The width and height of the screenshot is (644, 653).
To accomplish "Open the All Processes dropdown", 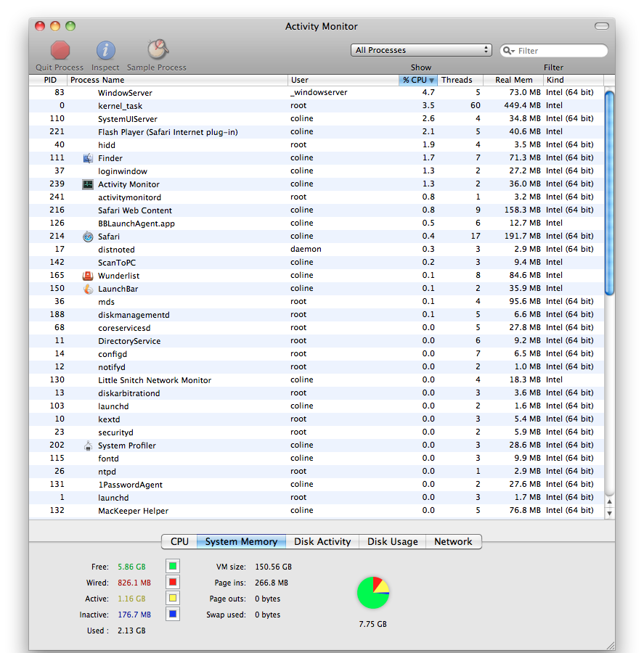I will [x=421, y=50].
